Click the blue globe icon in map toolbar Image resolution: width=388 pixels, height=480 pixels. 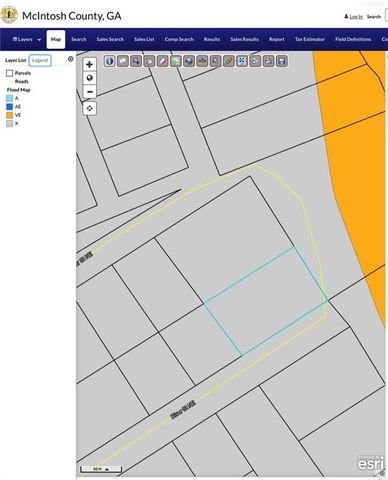click(x=189, y=61)
